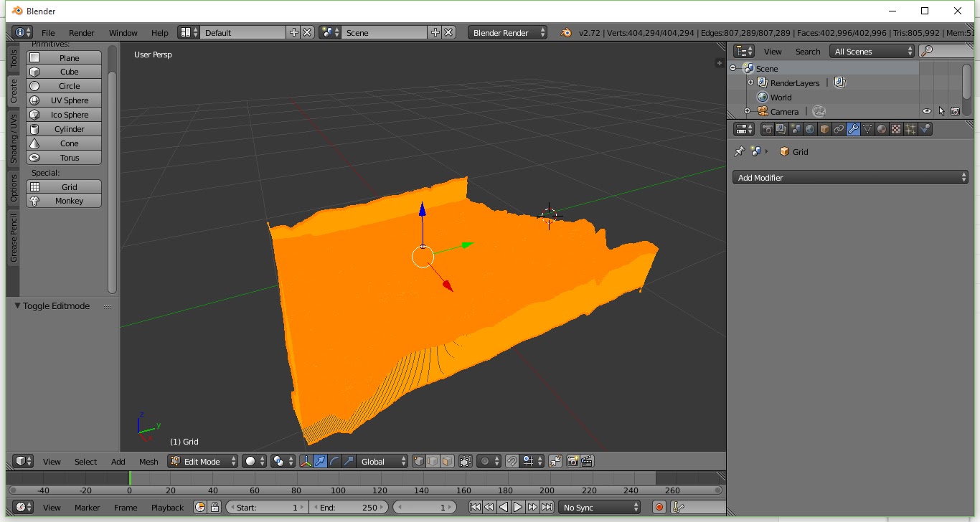Add a Cylinder primitive
This screenshot has height=522, width=980.
pos(64,129)
